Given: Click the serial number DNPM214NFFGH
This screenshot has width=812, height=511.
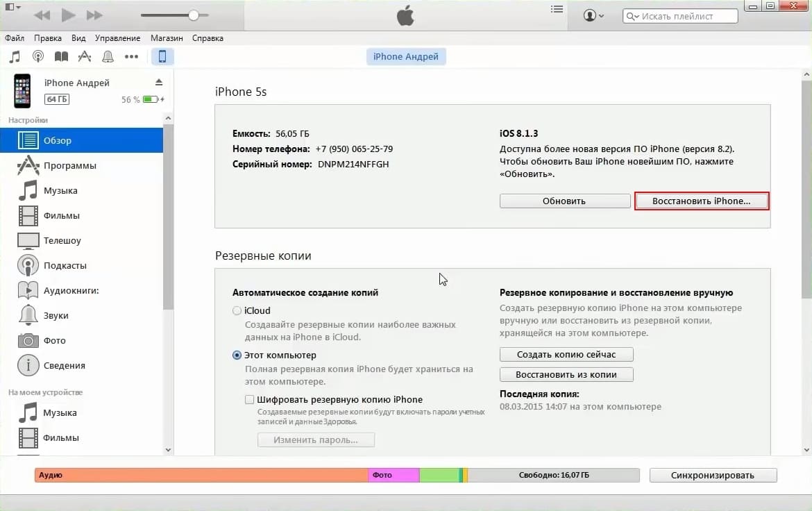Looking at the screenshot, I should coord(353,165).
